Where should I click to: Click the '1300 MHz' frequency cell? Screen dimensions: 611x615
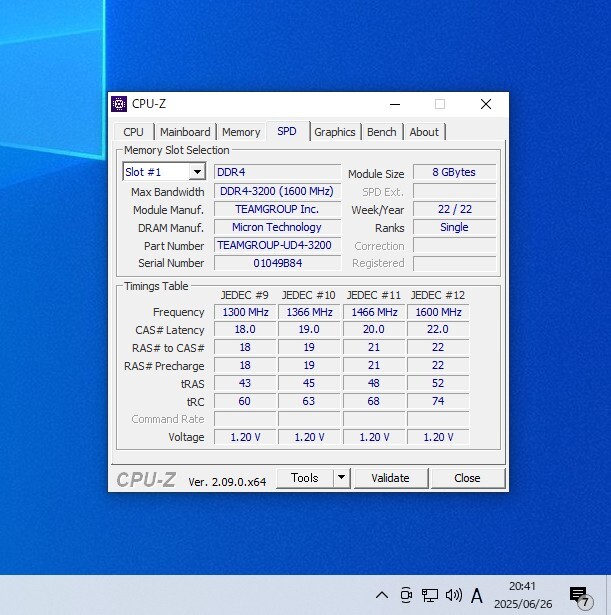tap(245, 312)
